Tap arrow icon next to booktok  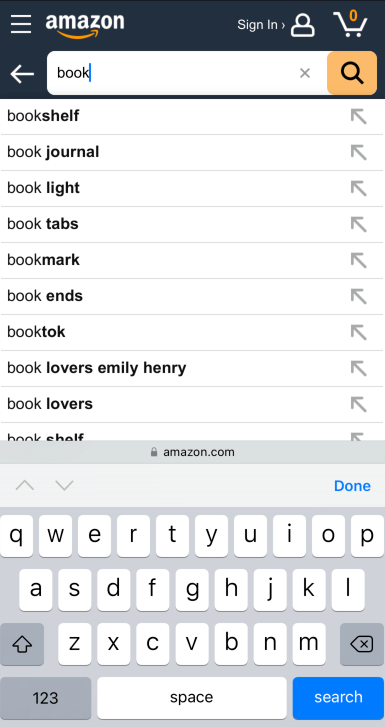click(x=359, y=332)
